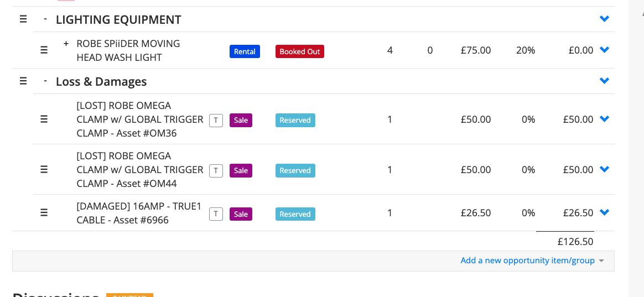Viewport: 644px width, 297px height.
Task: Click drag handle for LIGHTING EQUIPMENT group
Action: [x=23, y=19]
